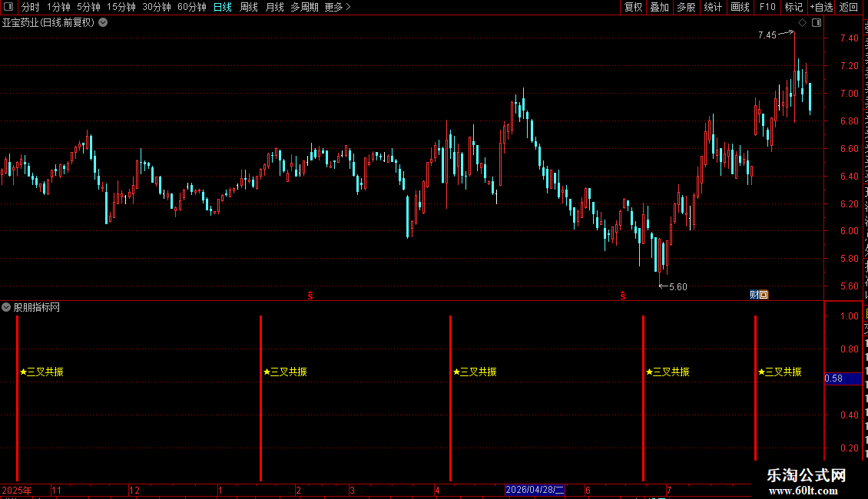This screenshot has width=868, height=499.
Task: Click the 2026/04/28 date marker on timeline
Action: pyautogui.click(x=535, y=490)
